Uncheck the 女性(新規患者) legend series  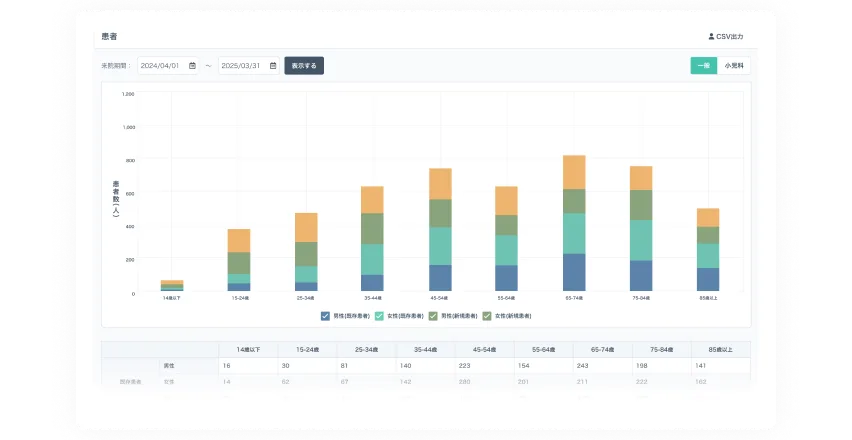487,316
